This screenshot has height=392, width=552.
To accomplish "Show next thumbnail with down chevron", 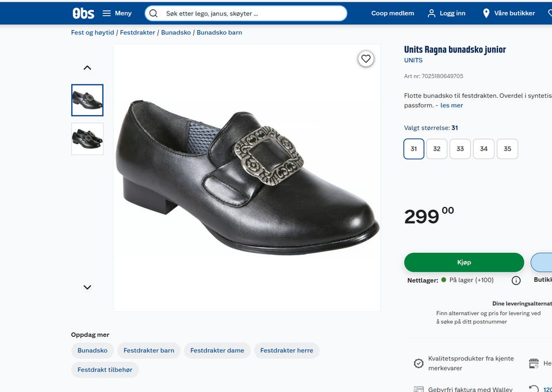I will click(87, 287).
